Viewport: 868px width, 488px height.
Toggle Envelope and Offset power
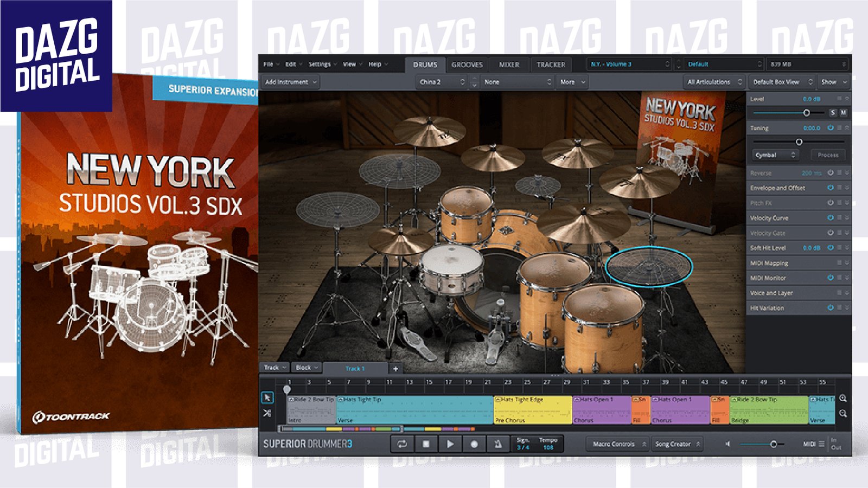[x=830, y=188]
